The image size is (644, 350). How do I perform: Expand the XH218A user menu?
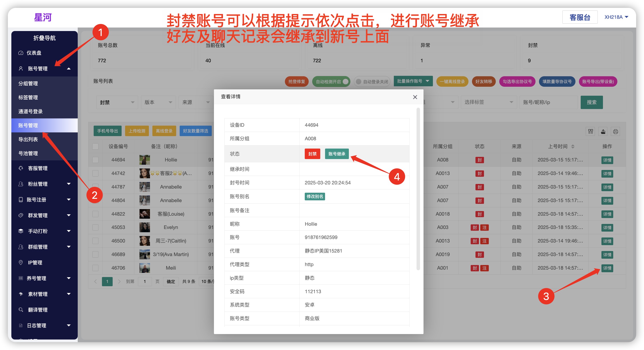616,17
